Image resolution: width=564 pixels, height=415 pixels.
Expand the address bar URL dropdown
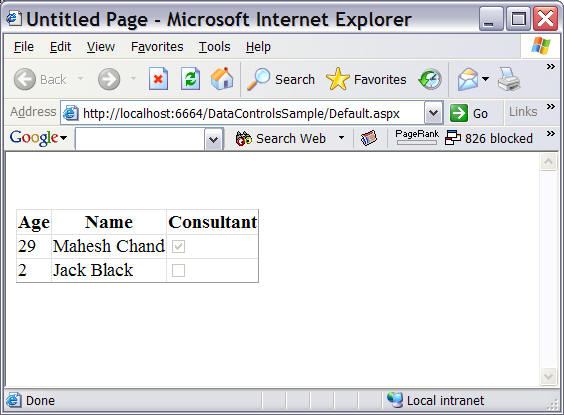click(x=433, y=113)
